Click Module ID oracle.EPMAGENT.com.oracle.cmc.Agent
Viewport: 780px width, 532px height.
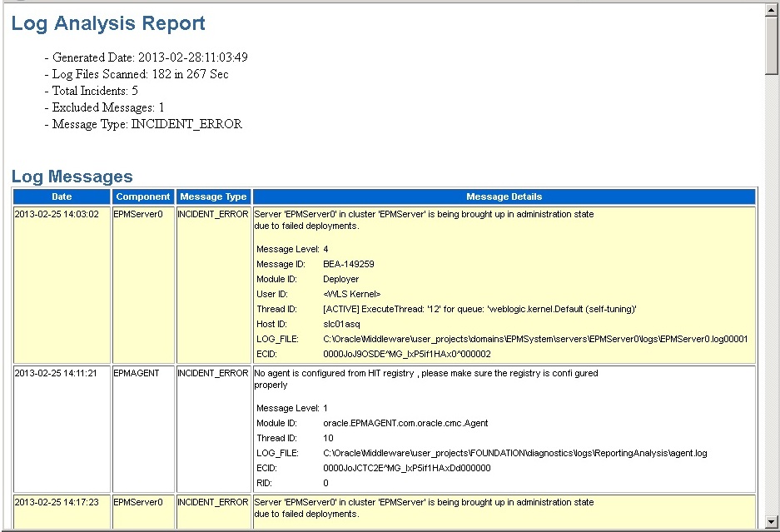coord(405,423)
